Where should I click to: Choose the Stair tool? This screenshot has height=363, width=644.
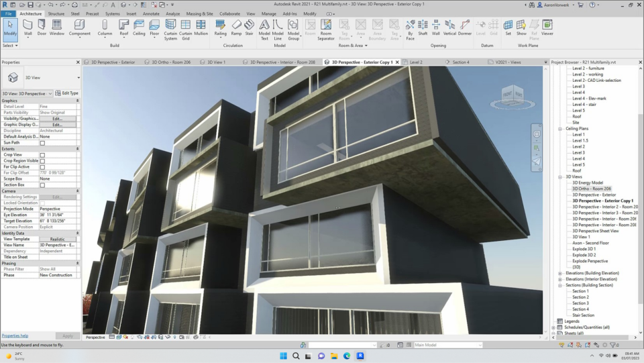point(249,27)
